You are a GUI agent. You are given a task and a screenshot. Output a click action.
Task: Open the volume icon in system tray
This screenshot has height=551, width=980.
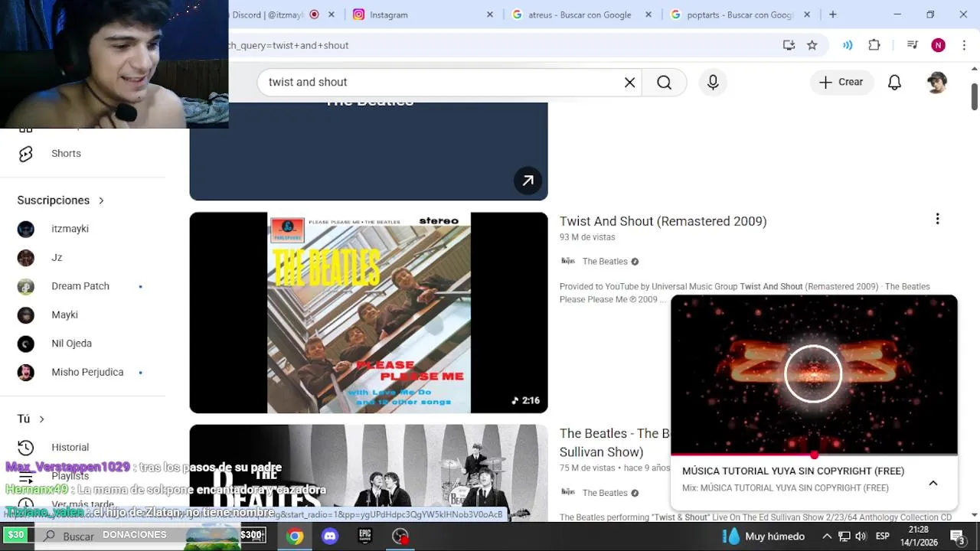861,536
